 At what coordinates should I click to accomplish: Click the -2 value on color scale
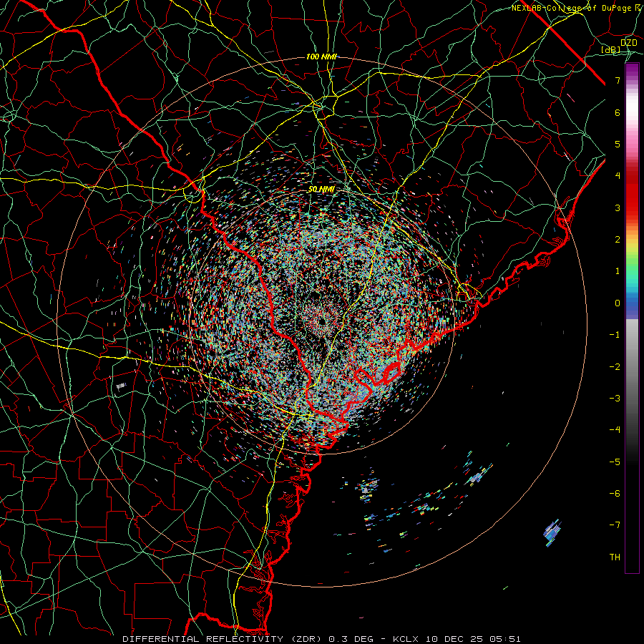coord(615,367)
